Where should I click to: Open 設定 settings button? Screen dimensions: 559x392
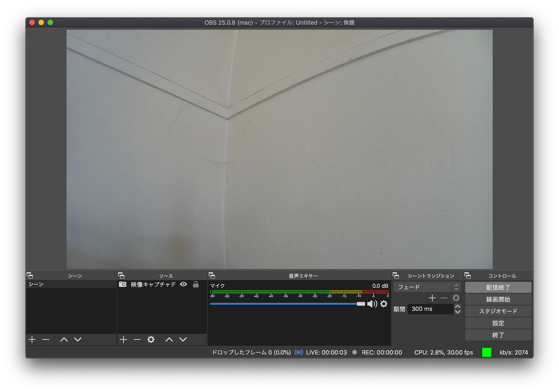point(498,323)
